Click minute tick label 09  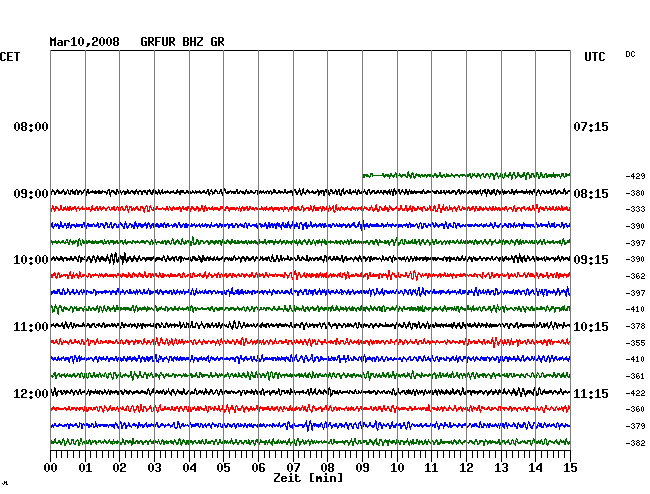362,468
